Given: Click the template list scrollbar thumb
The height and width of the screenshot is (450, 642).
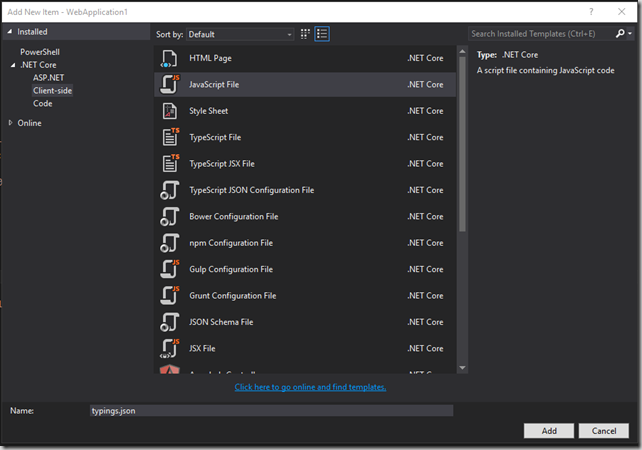Looking at the screenshot, I should [462, 144].
